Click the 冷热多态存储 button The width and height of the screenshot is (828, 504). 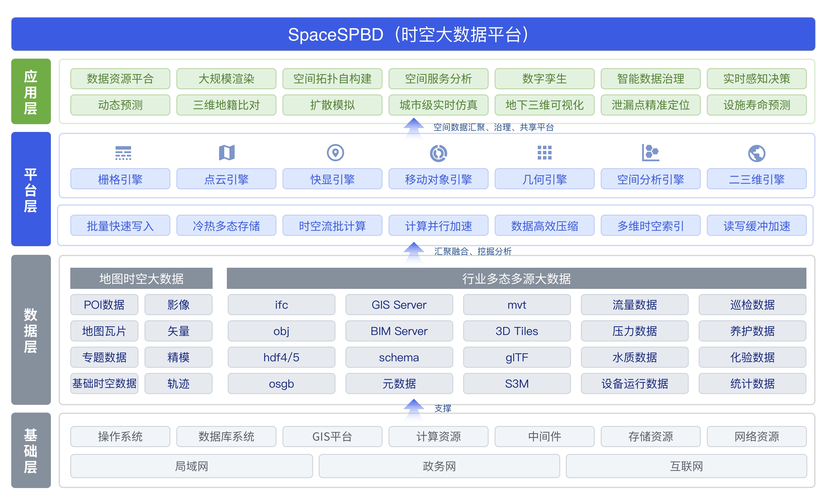226,226
